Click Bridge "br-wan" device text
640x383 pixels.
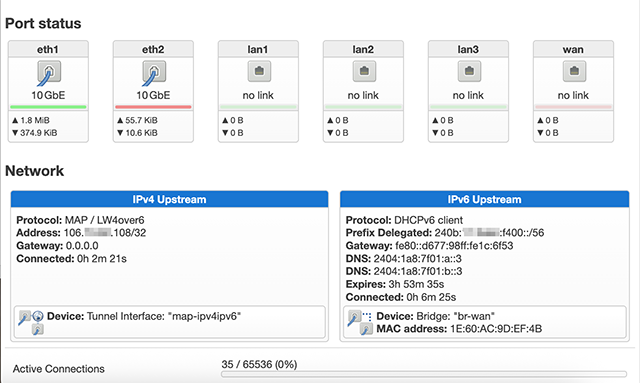click(436, 316)
